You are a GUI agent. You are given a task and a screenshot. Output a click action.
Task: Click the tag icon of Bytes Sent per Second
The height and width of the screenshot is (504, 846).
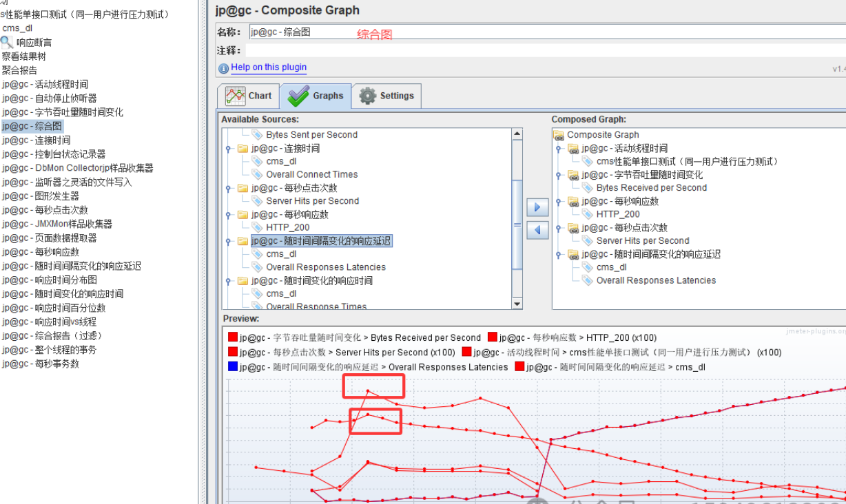[257, 135]
